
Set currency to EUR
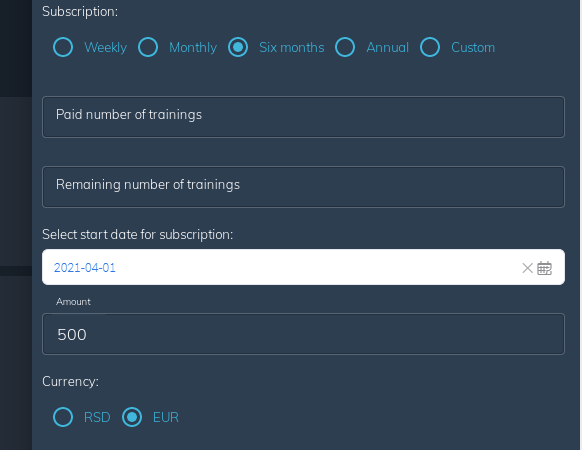coord(132,417)
